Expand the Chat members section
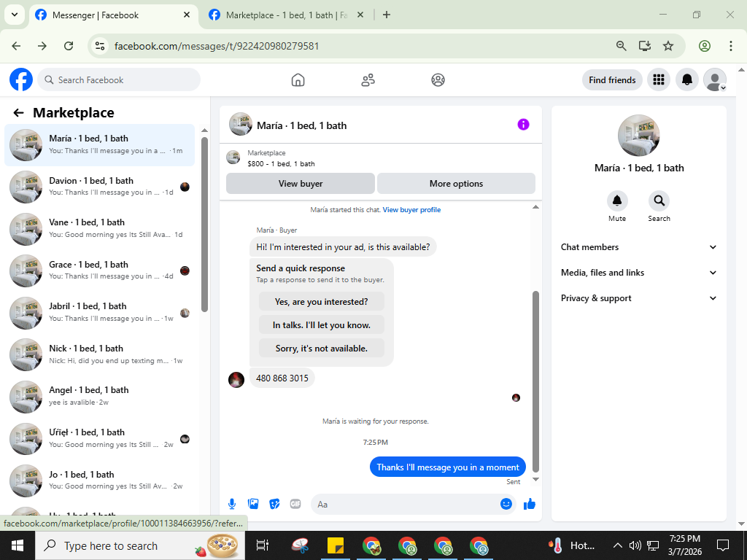The image size is (747, 560). tap(638, 247)
